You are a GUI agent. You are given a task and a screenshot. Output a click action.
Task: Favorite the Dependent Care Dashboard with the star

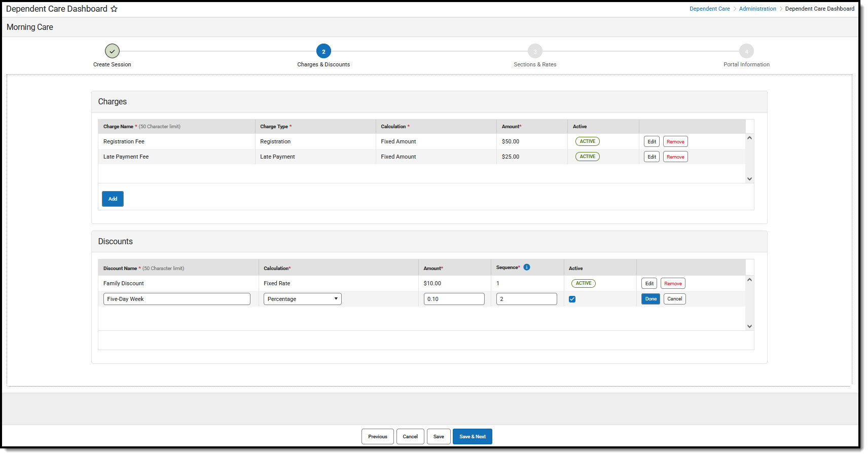114,9
